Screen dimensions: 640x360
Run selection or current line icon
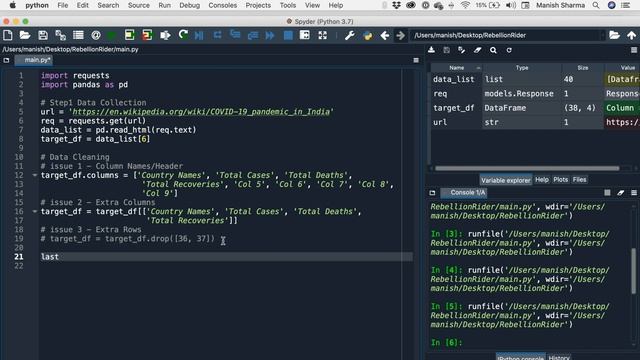165,36
